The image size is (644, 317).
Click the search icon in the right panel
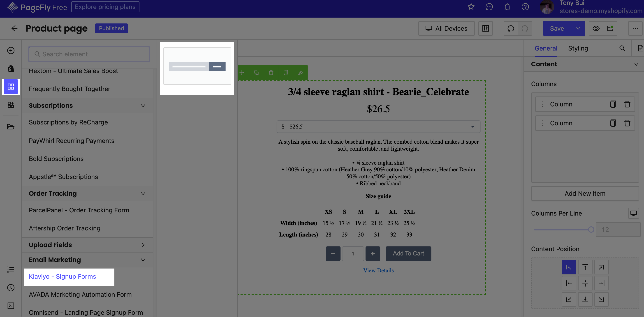(622, 48)
